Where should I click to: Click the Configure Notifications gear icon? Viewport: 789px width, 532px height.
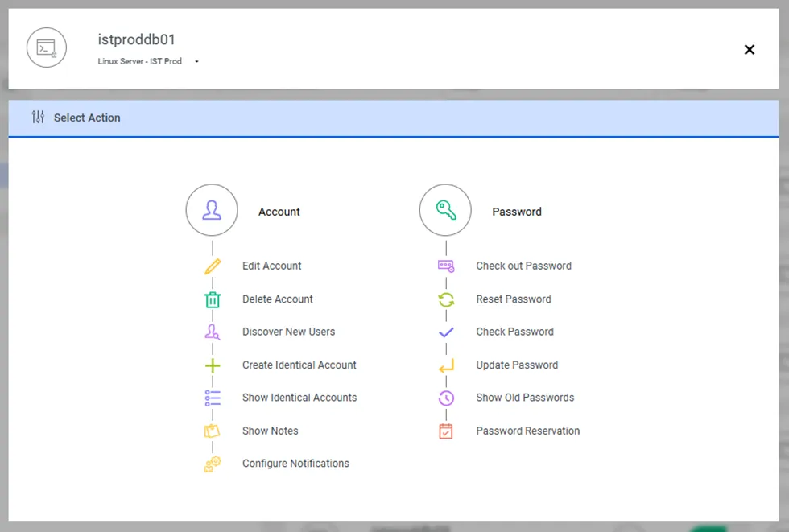tap(213, 464)
